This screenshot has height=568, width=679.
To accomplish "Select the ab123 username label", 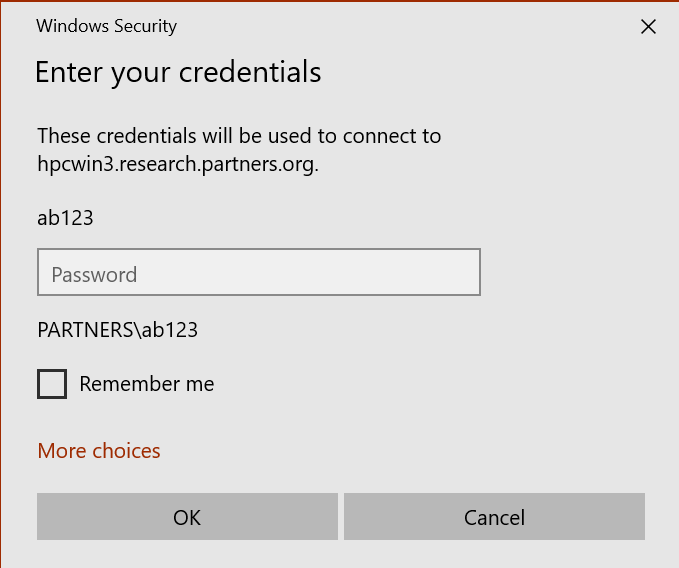I will click(x=65, y=218).
